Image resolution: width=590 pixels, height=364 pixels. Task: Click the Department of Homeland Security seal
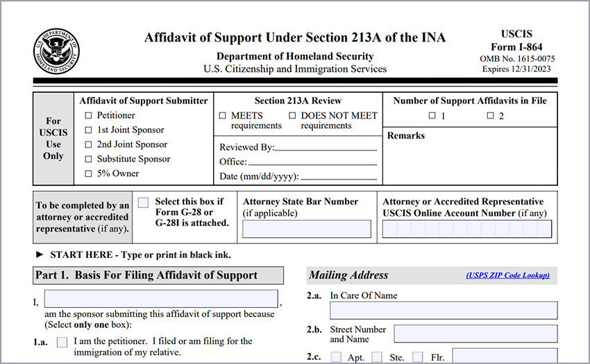56,51
